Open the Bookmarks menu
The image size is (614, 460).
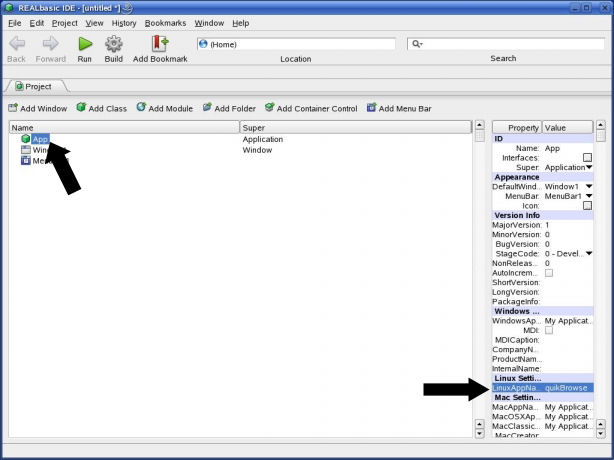(165, 23)
